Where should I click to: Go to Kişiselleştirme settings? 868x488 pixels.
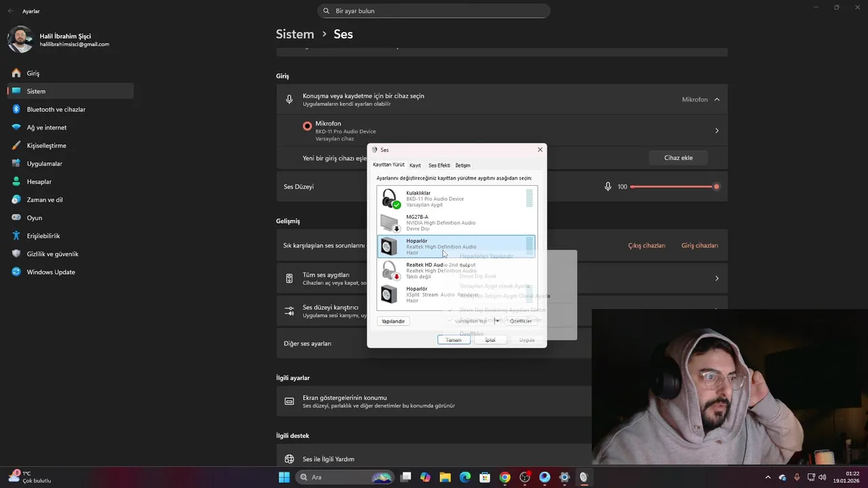71,145
